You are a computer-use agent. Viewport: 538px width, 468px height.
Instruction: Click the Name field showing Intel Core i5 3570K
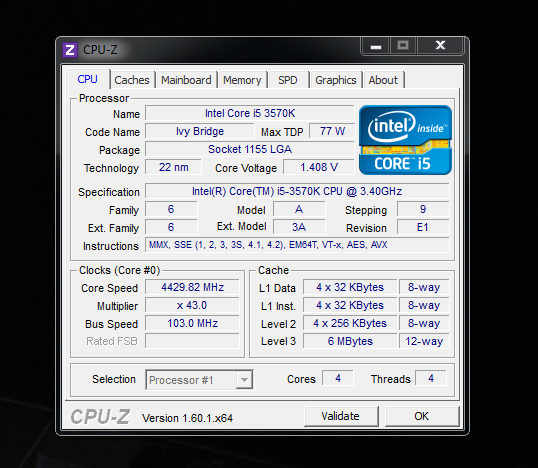coord(249,113)
